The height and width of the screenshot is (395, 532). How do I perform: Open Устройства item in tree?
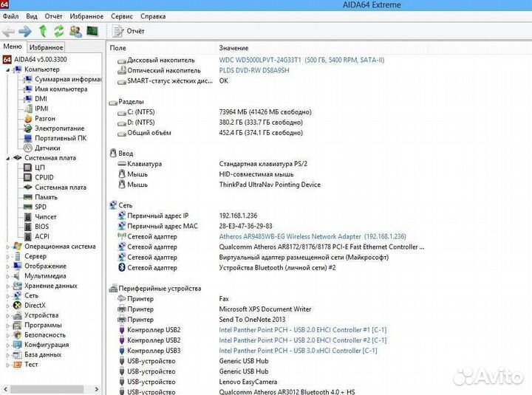(41, 315)
